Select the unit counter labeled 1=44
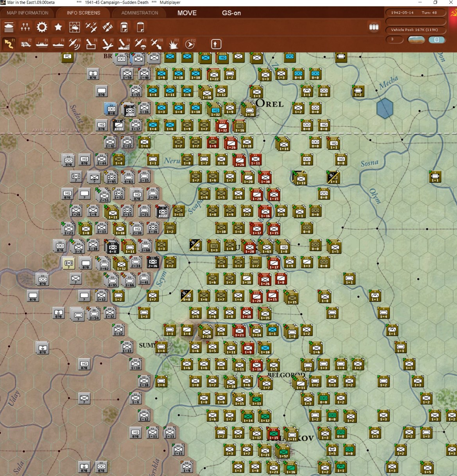457x476 pixels. click(102, 159)
